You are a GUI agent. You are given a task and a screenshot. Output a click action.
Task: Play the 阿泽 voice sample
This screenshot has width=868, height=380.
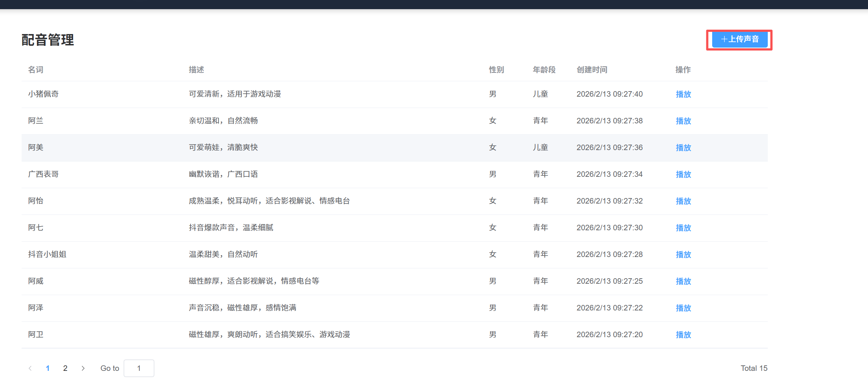click(x=683, y=308)
